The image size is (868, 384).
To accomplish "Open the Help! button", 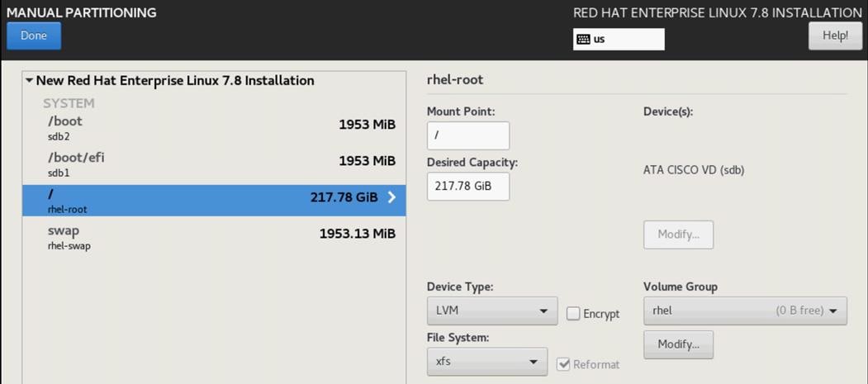I will point(835,36).
